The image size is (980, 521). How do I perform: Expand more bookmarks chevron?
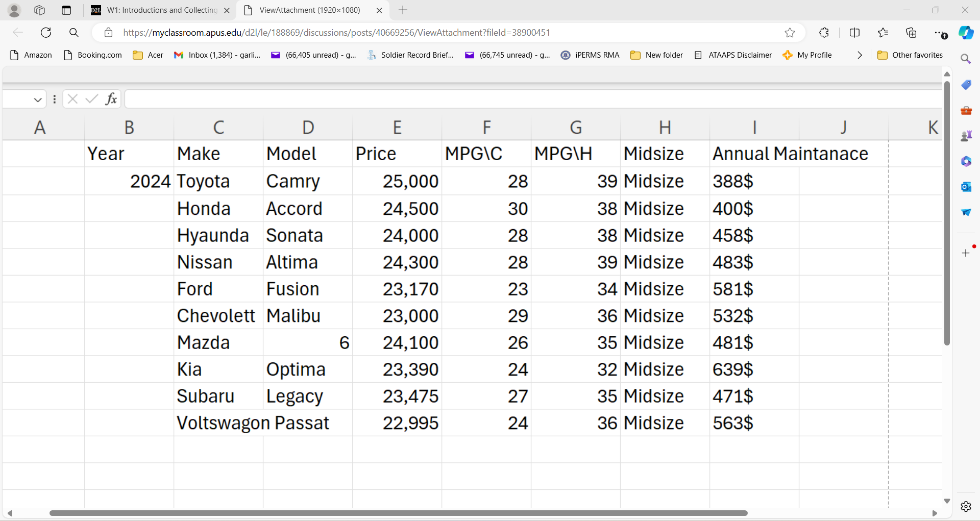click(x=860, y=55)
